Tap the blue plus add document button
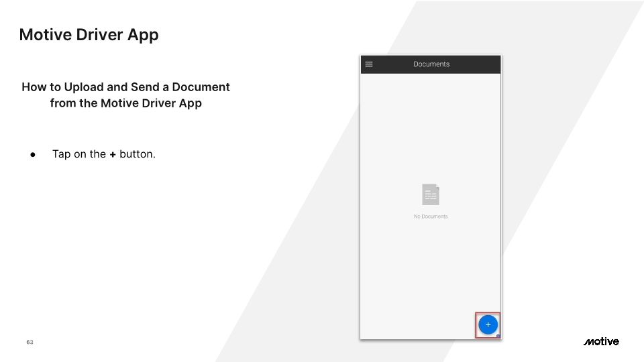Viewport: 644px width, 362px height. [x=488, y=324]
